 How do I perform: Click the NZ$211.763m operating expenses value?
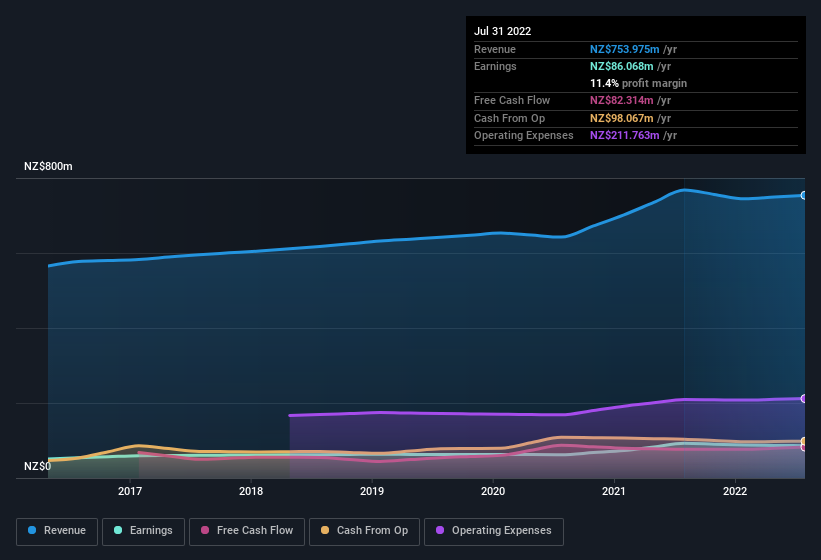624,135
